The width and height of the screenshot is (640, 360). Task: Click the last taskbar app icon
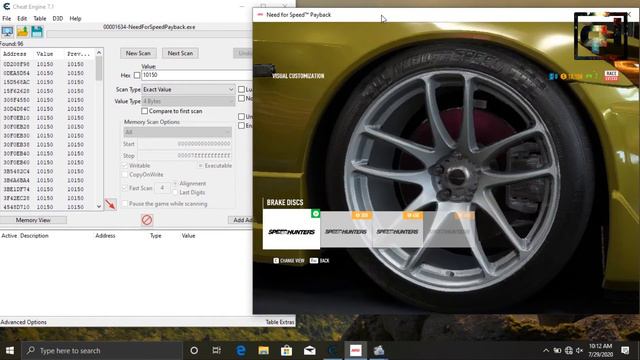379,350
